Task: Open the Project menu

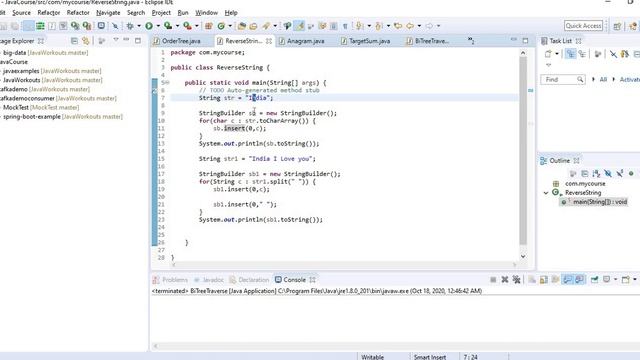Action: pos(161,13)
